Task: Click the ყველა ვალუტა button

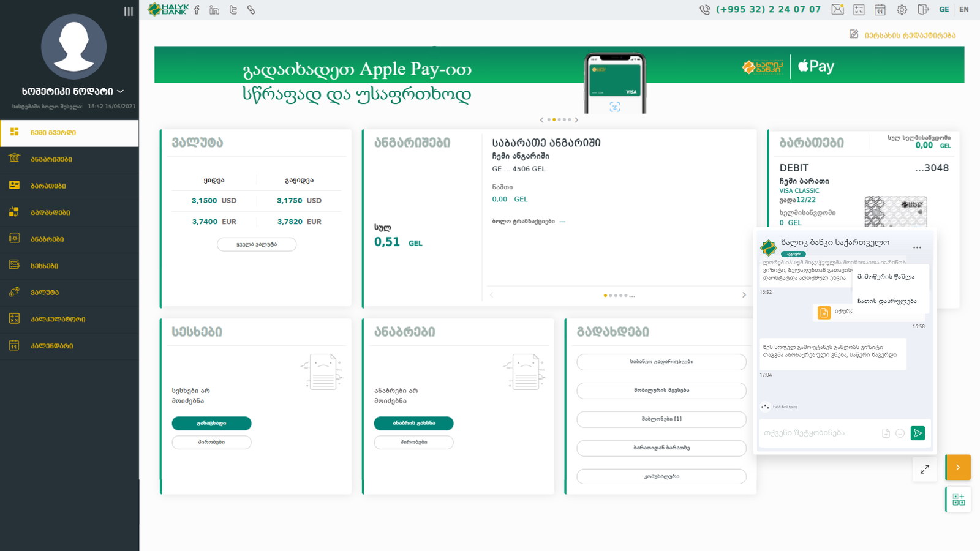Action: click(x=257, y=244)
